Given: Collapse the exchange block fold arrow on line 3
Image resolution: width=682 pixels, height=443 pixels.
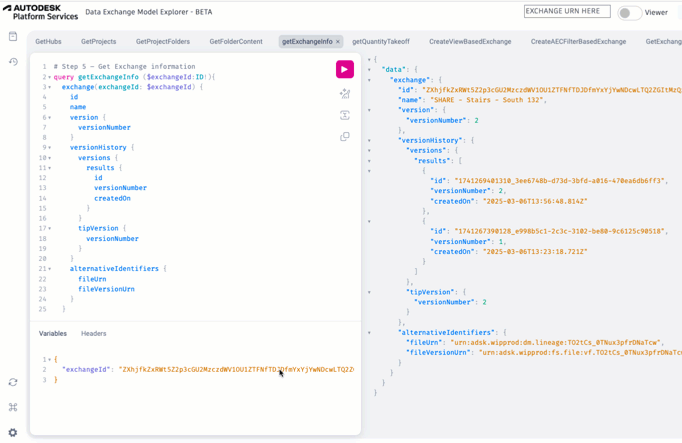Looking at the screenshot, I should 50,87.
